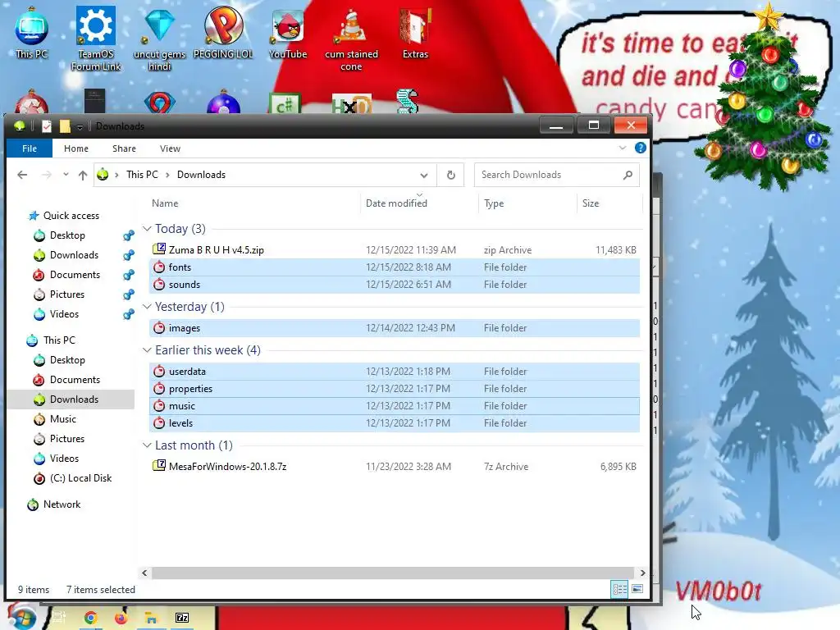
Task: Collapse the Today (3) group
Action: 147,229
